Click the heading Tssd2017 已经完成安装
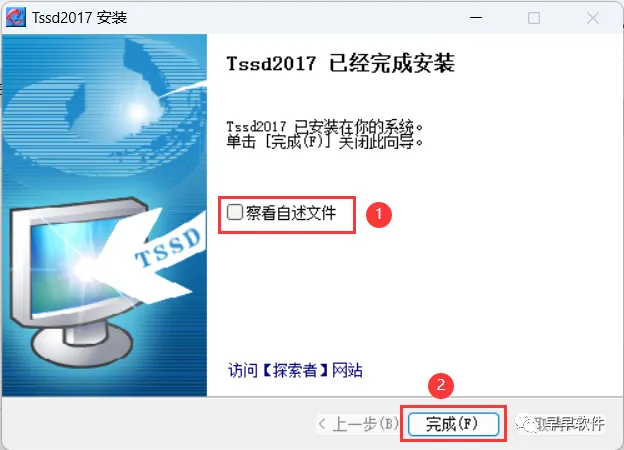 click(340, 64)
